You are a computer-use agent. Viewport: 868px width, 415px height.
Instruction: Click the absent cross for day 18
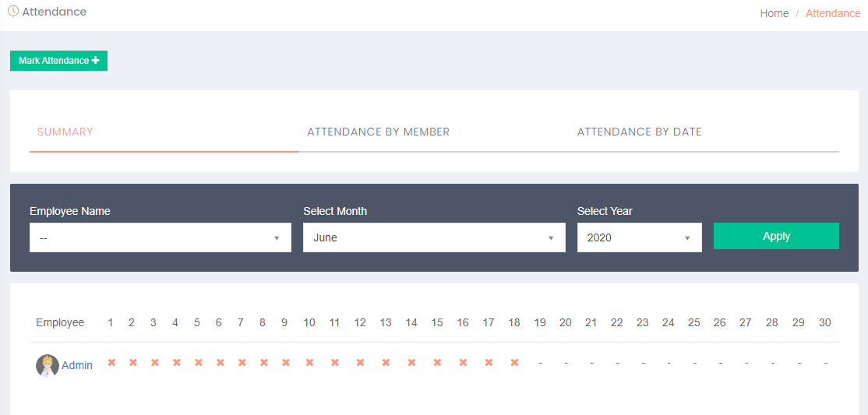click(514, 362)
